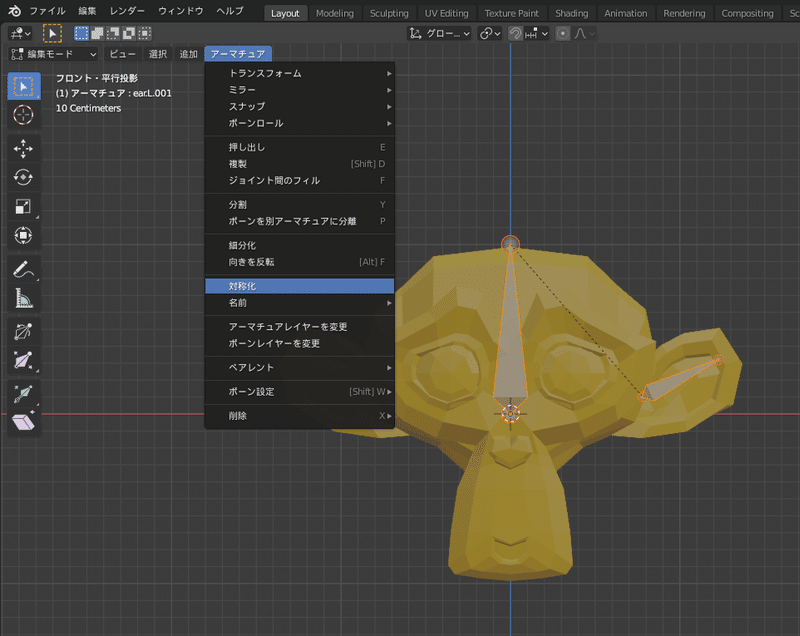Click the Blender logo icon
Viewport: 800px width, 636px height.
[x=14, y=11]
